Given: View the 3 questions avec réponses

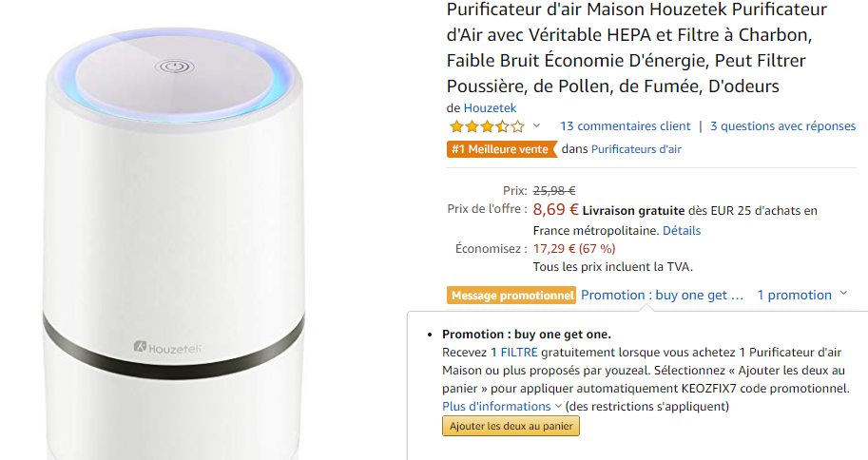Looking at the screenshot, I should pos(782,125).
